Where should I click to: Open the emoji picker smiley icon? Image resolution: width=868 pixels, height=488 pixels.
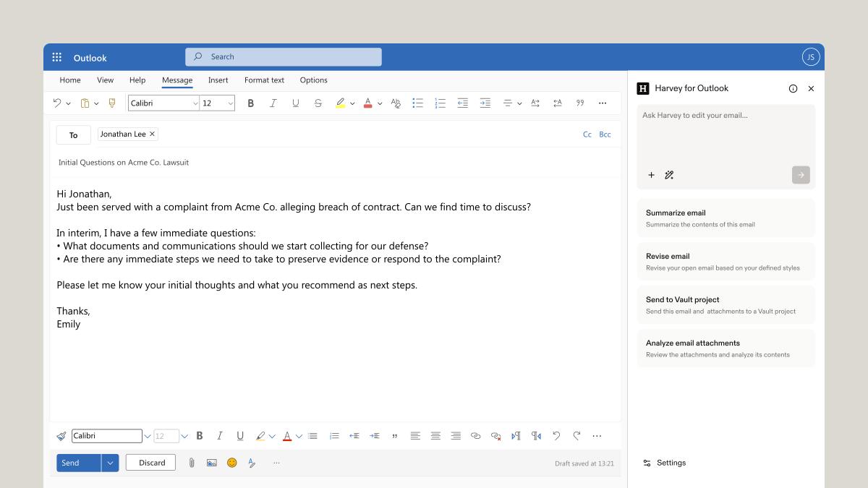[231, 463]
